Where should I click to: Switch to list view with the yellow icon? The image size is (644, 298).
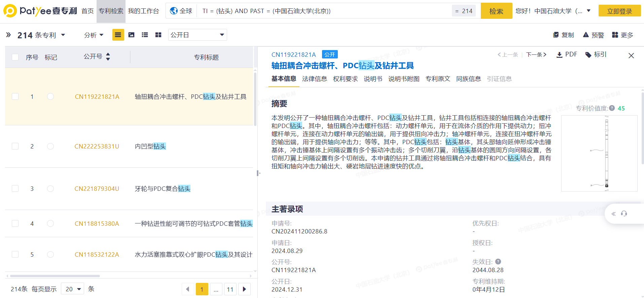pos(118,35)
